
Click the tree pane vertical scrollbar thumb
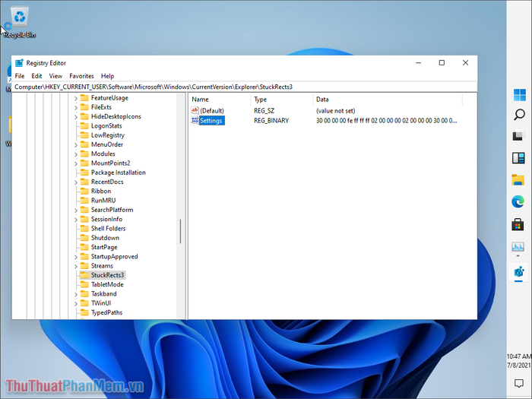pos(180,231)
